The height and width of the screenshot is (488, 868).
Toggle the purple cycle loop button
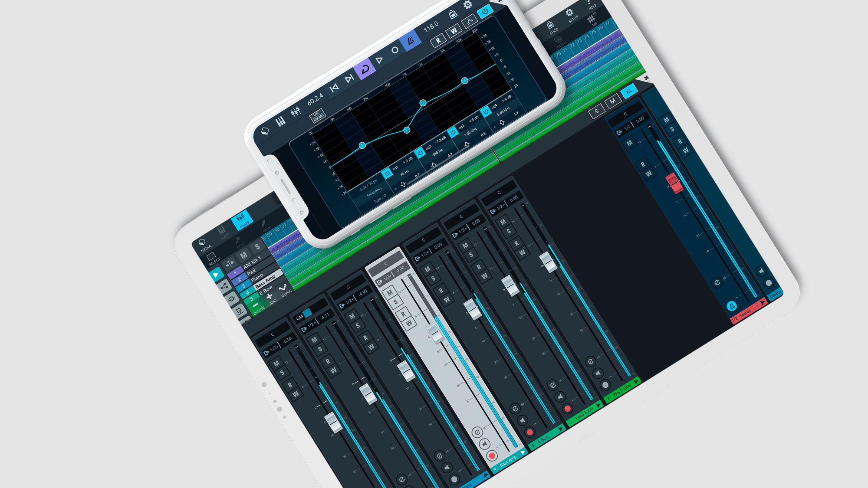(x=365, y=69)
